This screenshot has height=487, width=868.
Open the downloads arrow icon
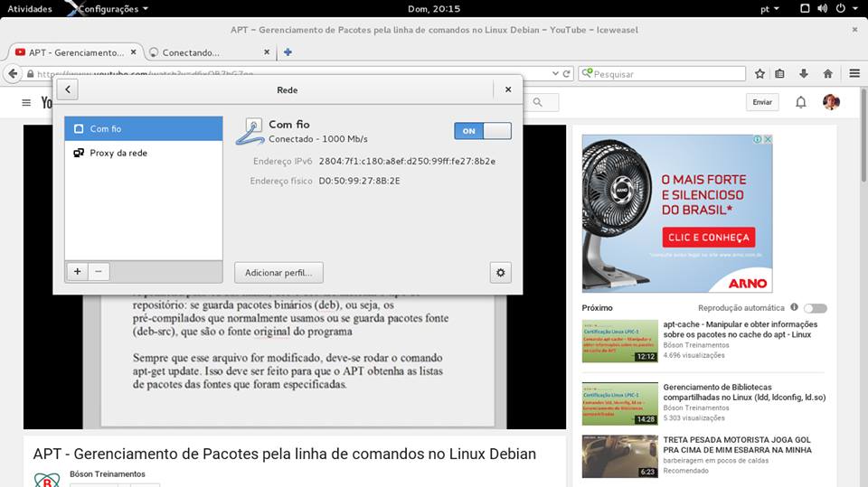tap(804, 73)
